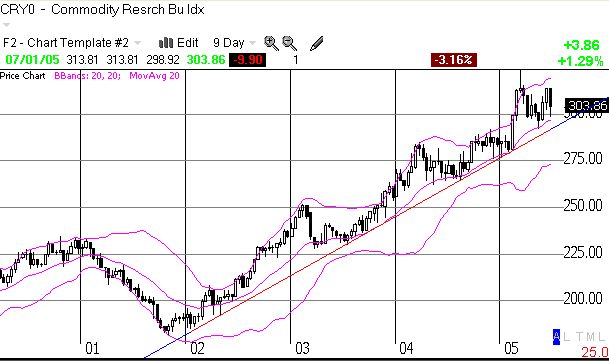Click the 9 Day period label
Viewport: 609px width, 361px height.
228,42
